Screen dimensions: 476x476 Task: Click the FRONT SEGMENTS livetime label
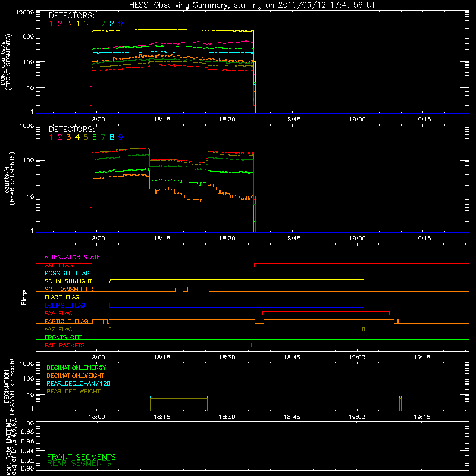pos(82,457)
